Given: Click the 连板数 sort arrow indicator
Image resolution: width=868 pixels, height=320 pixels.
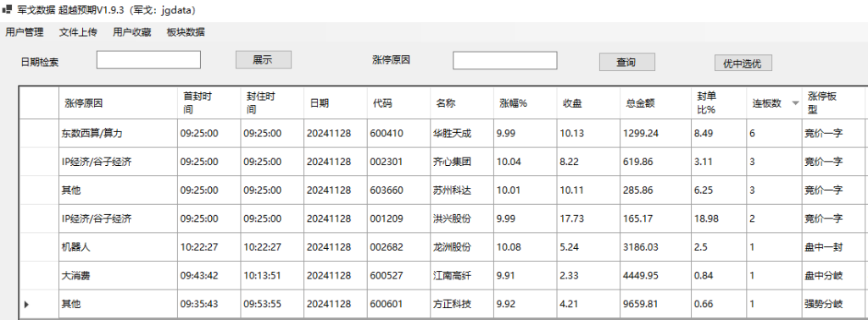Looking at the screenshot, I should pyautogui.click(x=795, y=103).
